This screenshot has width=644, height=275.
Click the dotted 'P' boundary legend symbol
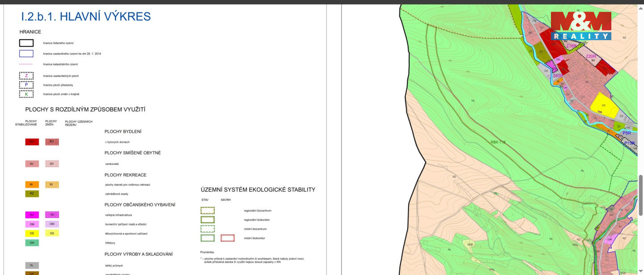(26, 85)
